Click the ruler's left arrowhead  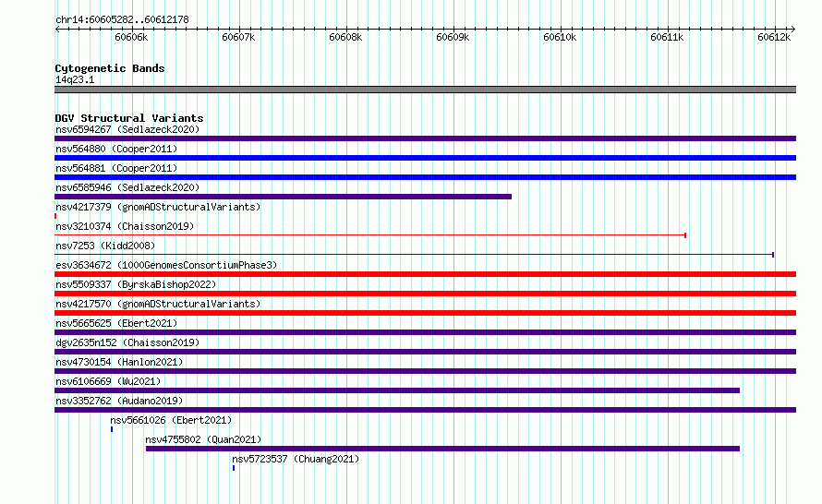(57, 30)
